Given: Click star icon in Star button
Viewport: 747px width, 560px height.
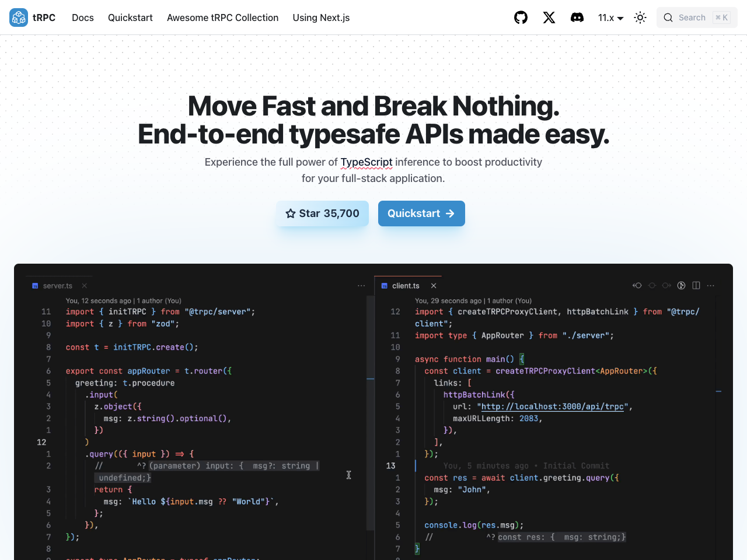Looking at the screenshot, I should tap(291, 213).
